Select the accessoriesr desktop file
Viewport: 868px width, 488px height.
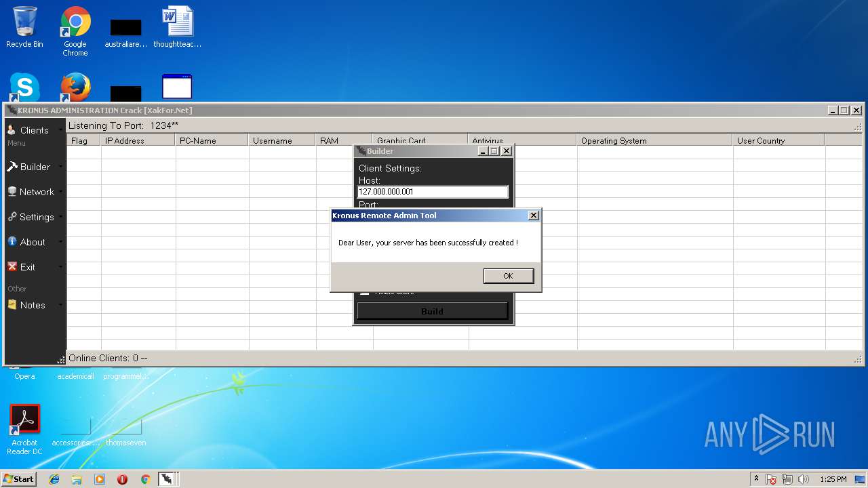point(75,431)
